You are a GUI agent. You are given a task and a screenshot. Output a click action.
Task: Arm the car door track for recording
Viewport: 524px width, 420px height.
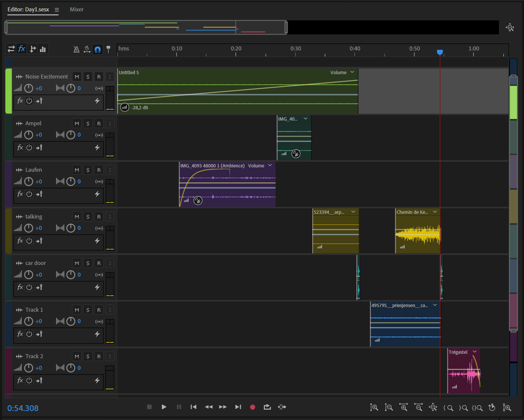point(99,263)
